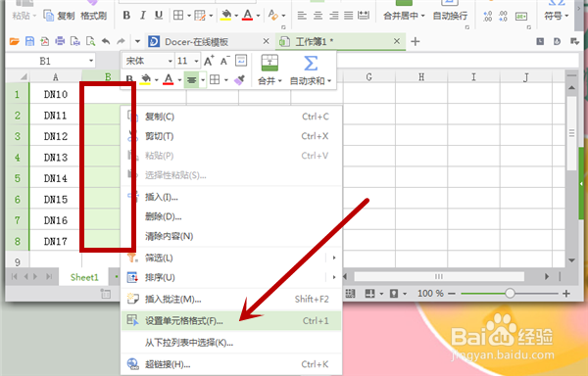Align text right in the ribbon
The width and height of the screenshot is (588, 376).
pos(333,16)
